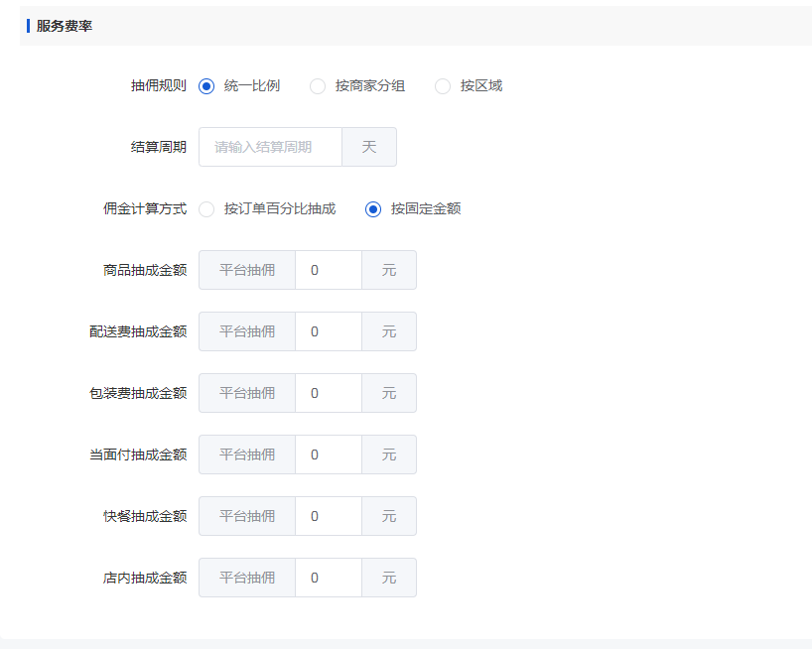Click the 店内抽成金额 value field
The width and height of the screenshot is (812, 649).
click(329, 579)
